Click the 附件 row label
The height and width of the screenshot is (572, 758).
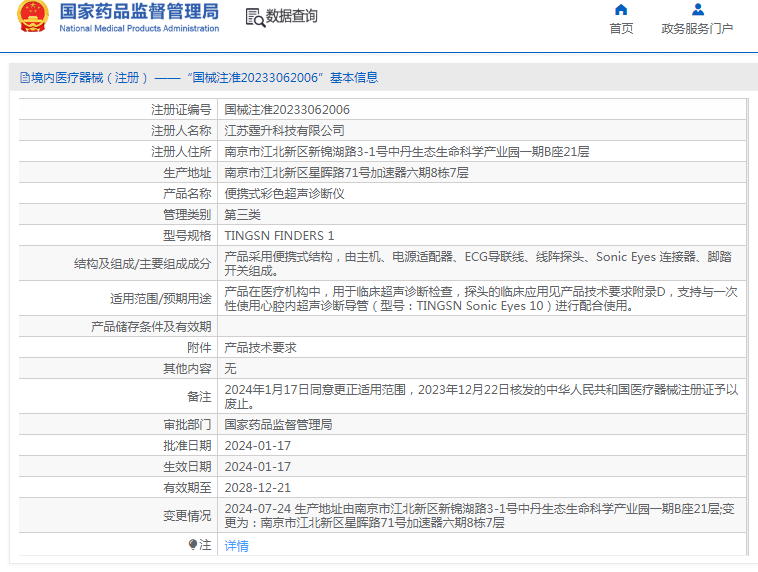click(199, 348)
